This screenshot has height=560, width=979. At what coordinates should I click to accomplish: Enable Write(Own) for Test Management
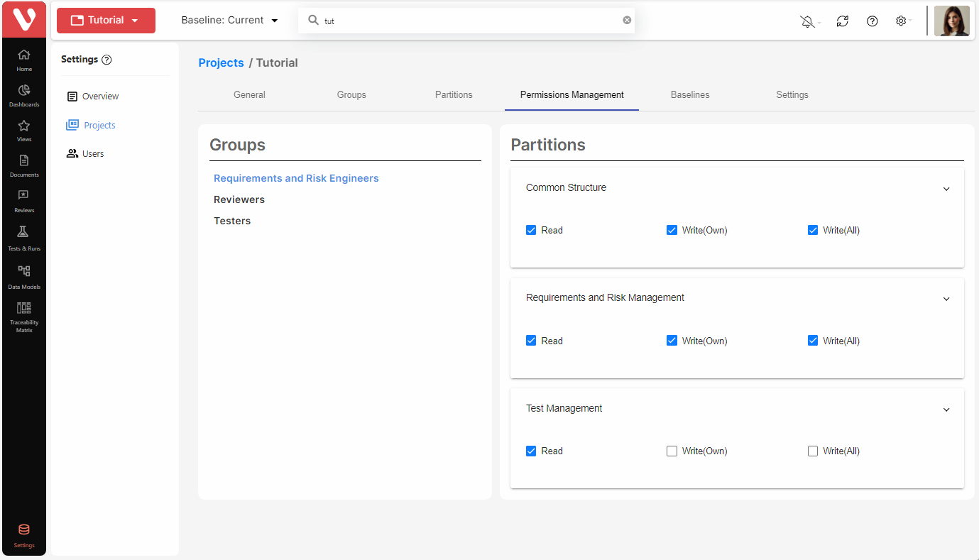[672, 451]
